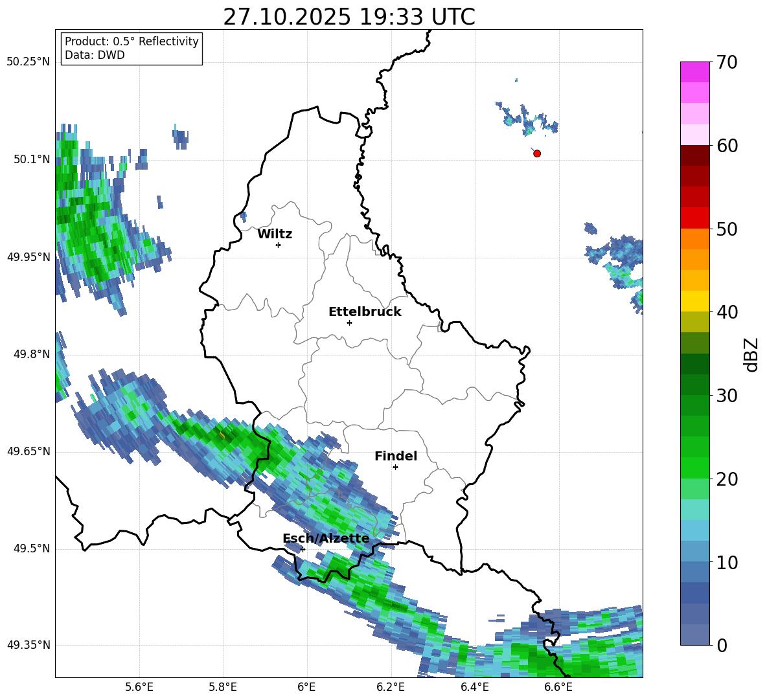
Task: Click the colorbar "50" tick label
Action: [x=727, y=229]
